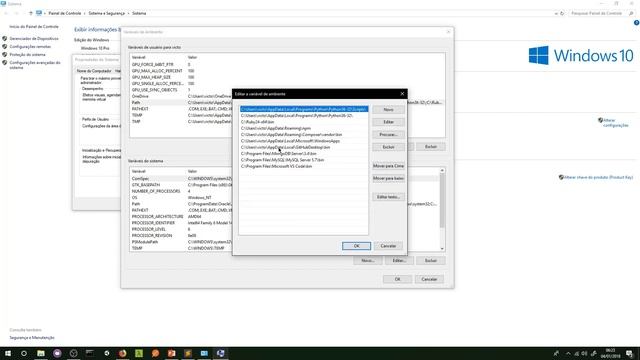Click Mover para Cima button
This screenshot has width=640, height=360.
click(389, 166)
